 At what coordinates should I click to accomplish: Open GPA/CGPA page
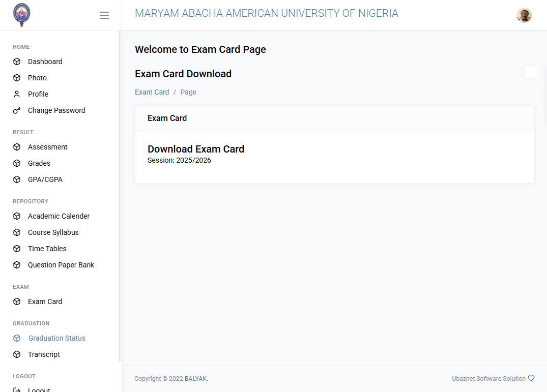45,179
